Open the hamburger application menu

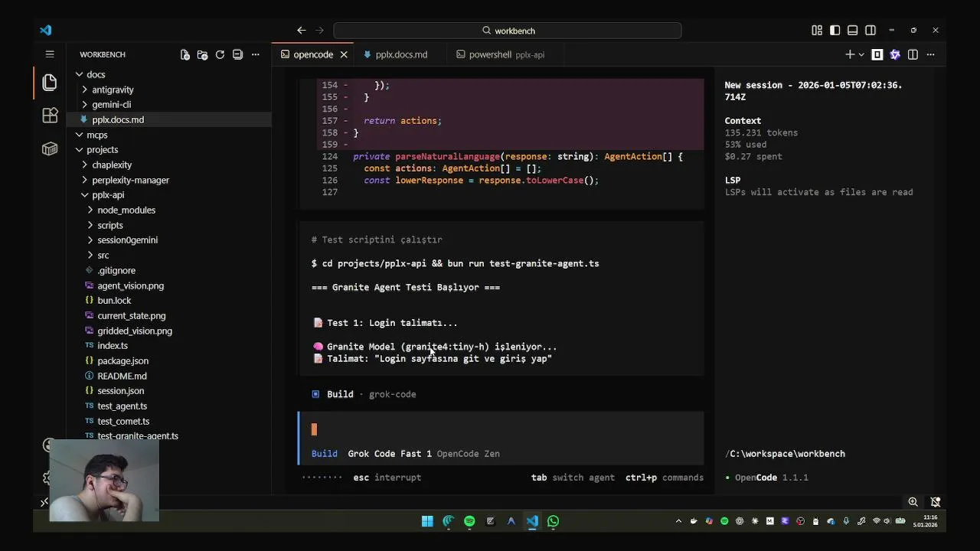(50, 54)
